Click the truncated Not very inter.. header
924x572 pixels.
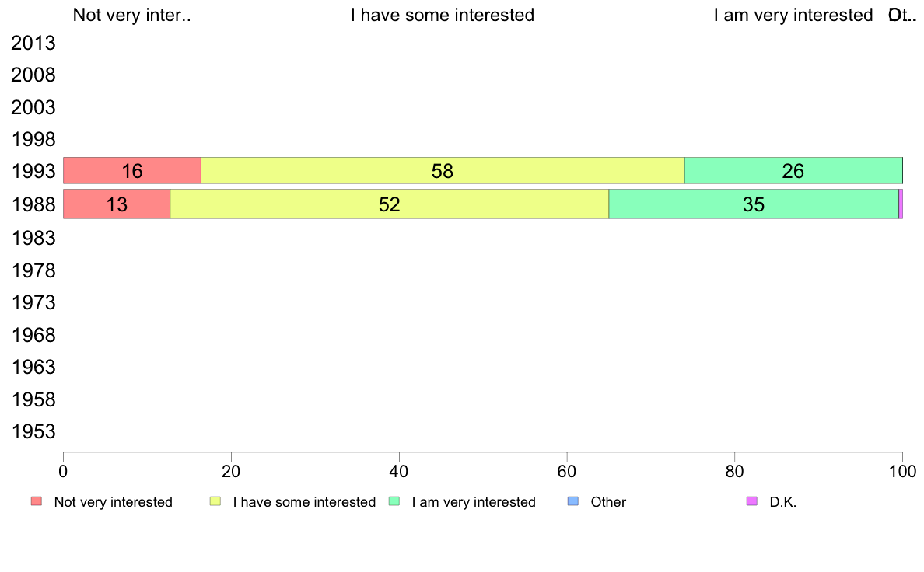click(x=132, y=15)
